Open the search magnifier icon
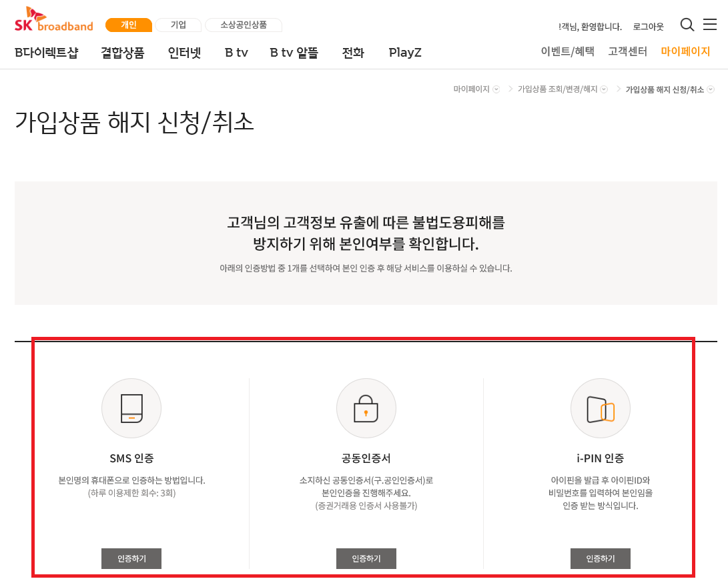 (687, 25)
